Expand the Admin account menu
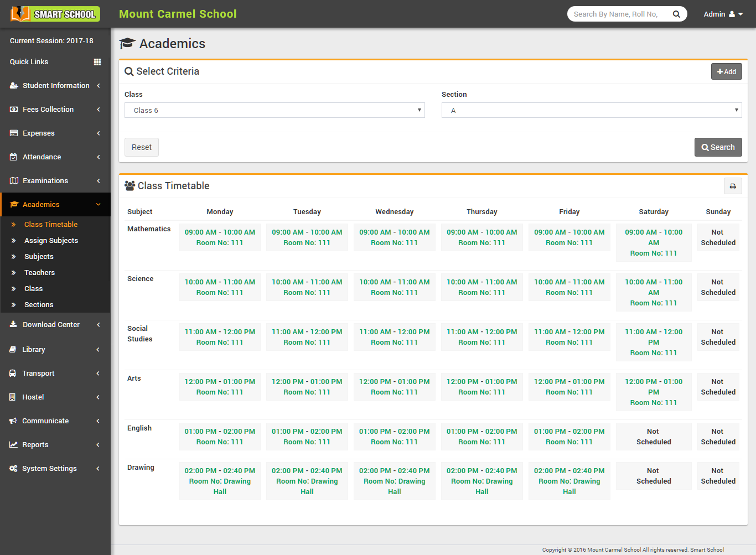The height and width of the screenshot is (555, 756). point(723,14)
